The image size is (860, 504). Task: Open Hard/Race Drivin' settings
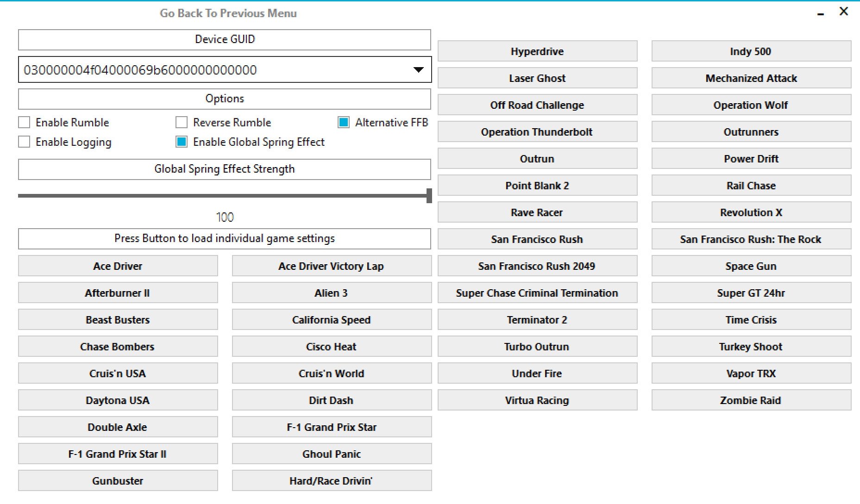pos(332,481)
